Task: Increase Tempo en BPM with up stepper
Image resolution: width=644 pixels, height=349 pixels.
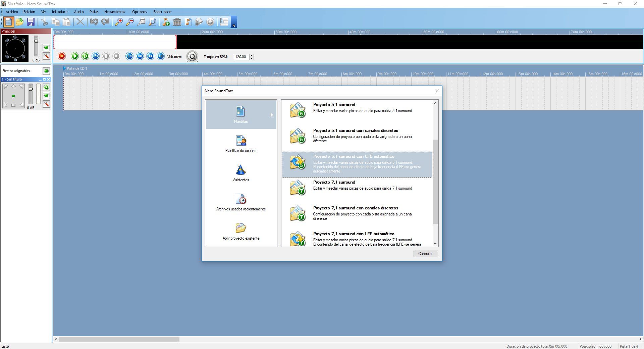Action: click(252, 55)
